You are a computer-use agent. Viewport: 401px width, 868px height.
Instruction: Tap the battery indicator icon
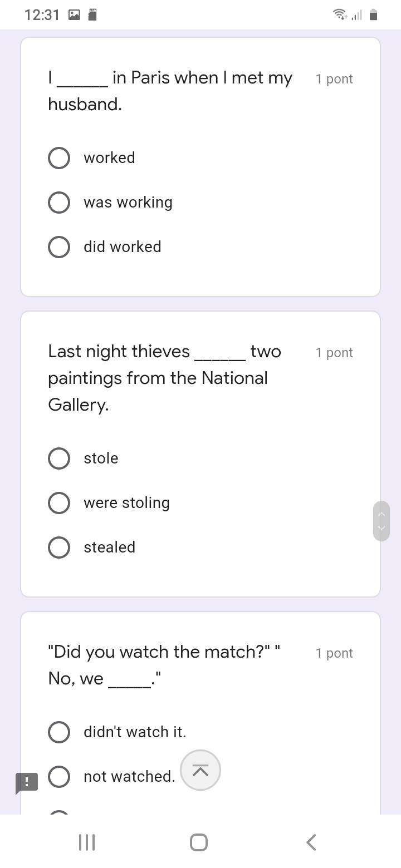[x=374, y=15]
